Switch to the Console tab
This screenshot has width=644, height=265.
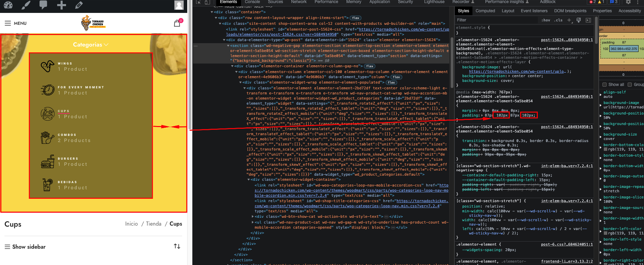tap(252, 2)
